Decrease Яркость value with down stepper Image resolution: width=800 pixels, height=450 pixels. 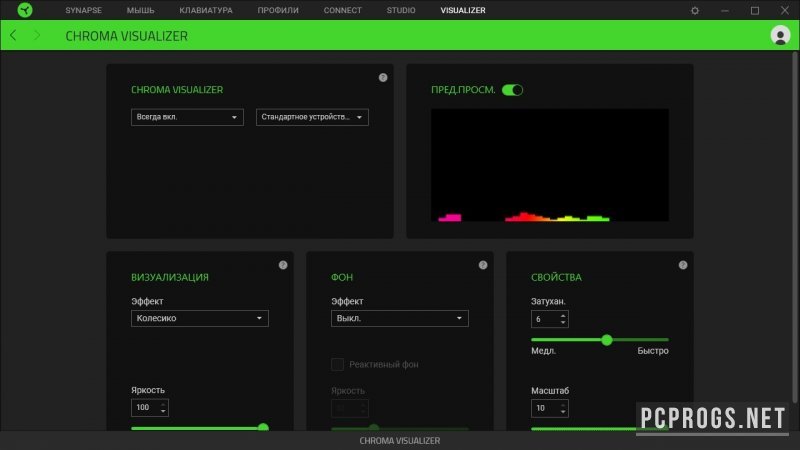click(163, 411)
